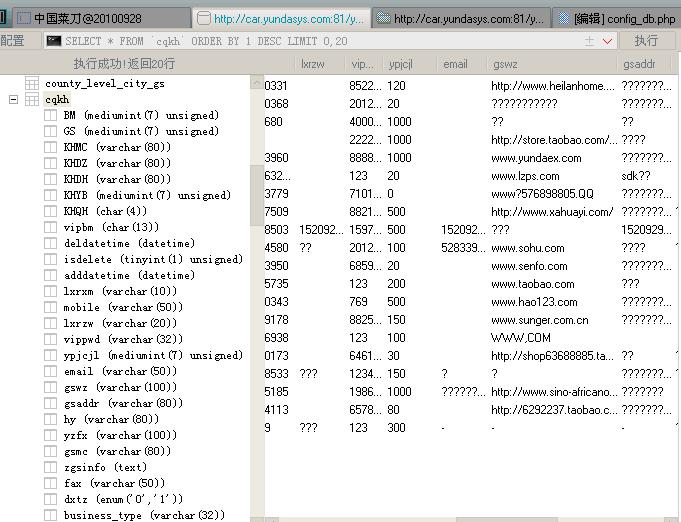Viewport: 681px width, 522px height.
Task: Click the www.taobao.com cell
Action: pos(533,284)
